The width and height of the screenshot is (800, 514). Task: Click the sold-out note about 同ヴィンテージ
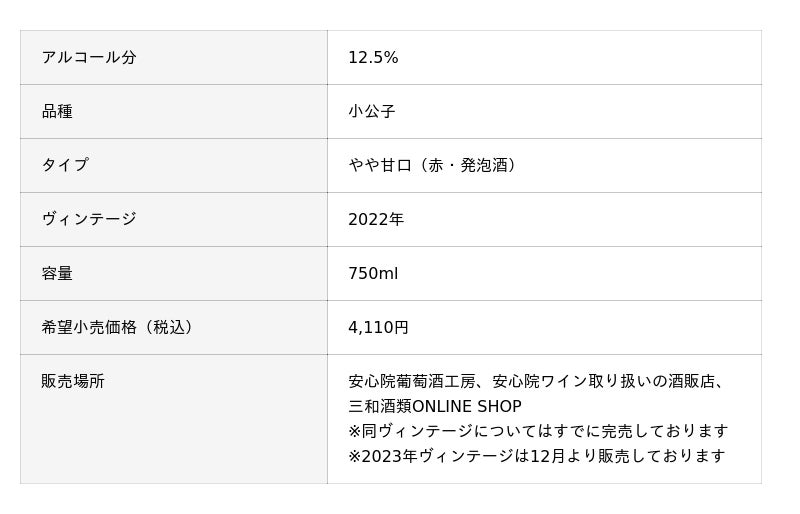coord(538,431)
